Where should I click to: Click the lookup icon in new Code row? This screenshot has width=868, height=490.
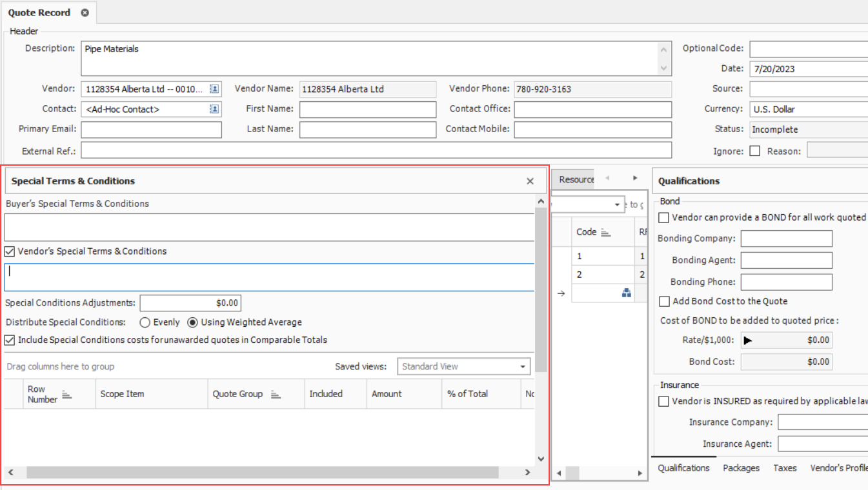pos(625,293)
